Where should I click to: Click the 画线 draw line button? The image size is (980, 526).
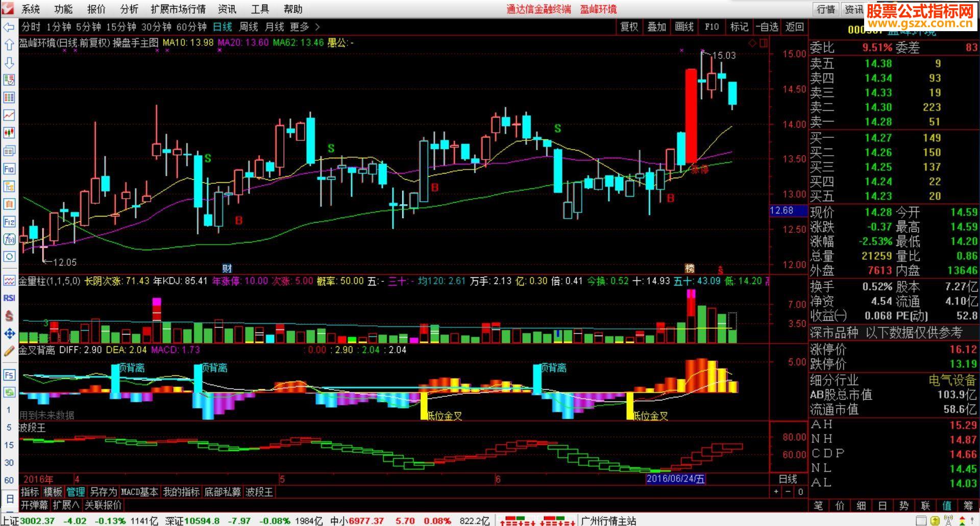click(x=684, y=27)
